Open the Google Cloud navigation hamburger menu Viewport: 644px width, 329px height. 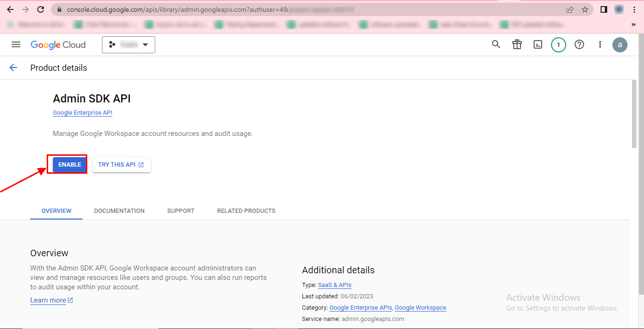[16, 44]
